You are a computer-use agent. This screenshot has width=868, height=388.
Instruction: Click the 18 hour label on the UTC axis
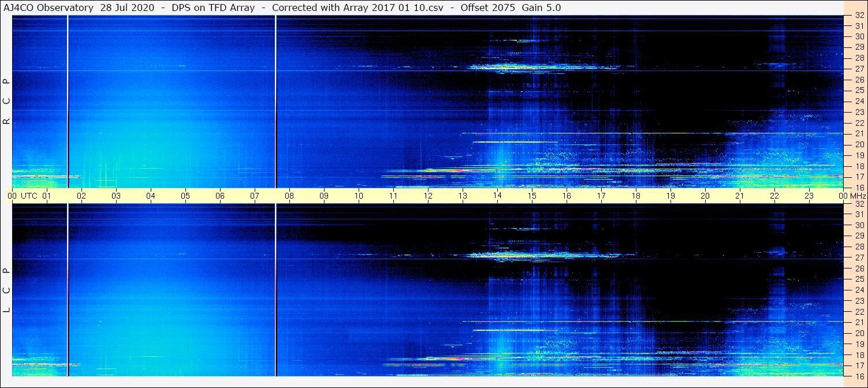(x=636, y=196)
